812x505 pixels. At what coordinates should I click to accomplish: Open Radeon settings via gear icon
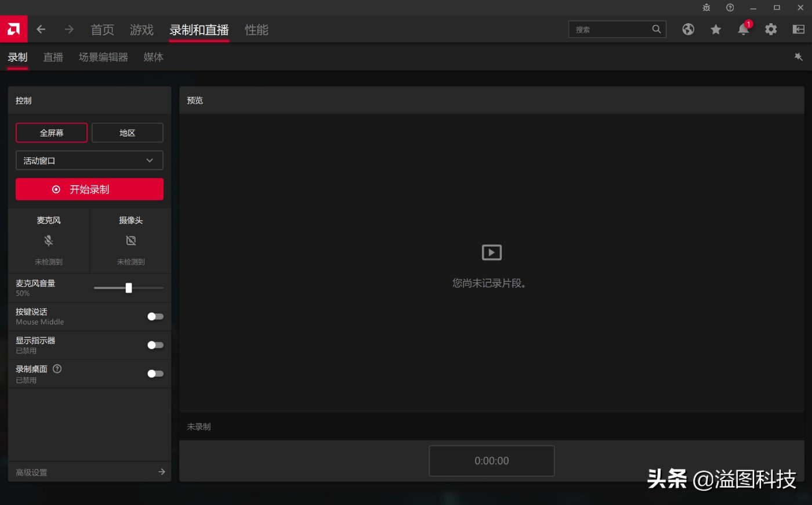[x=771, y=29]
